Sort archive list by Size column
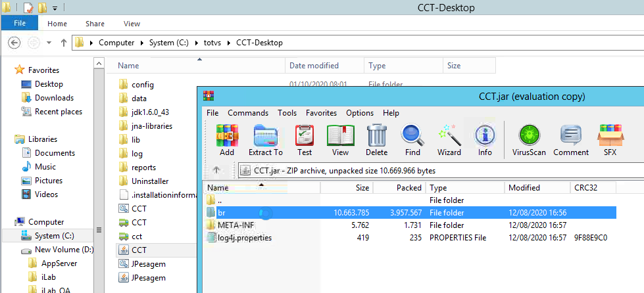 coord(347,187)
